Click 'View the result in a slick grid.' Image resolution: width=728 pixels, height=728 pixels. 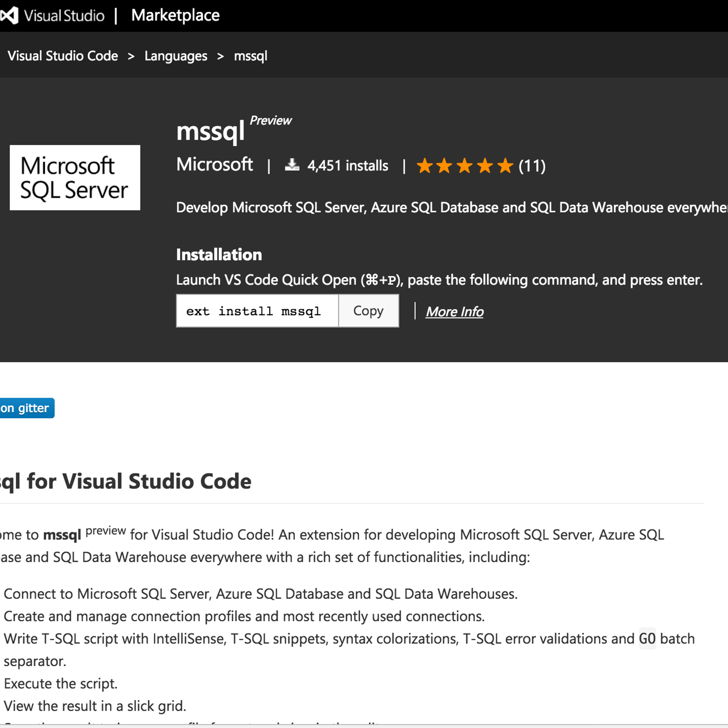tap(95, 706)
